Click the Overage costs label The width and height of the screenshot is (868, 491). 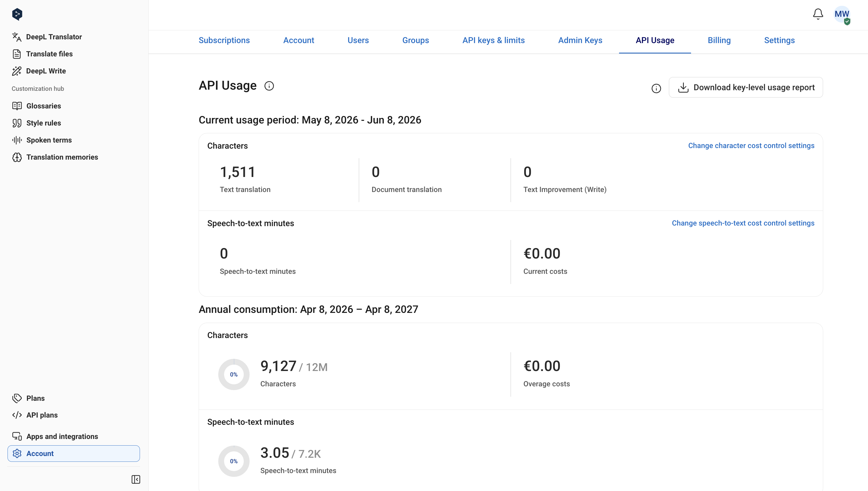pos(546,384)
